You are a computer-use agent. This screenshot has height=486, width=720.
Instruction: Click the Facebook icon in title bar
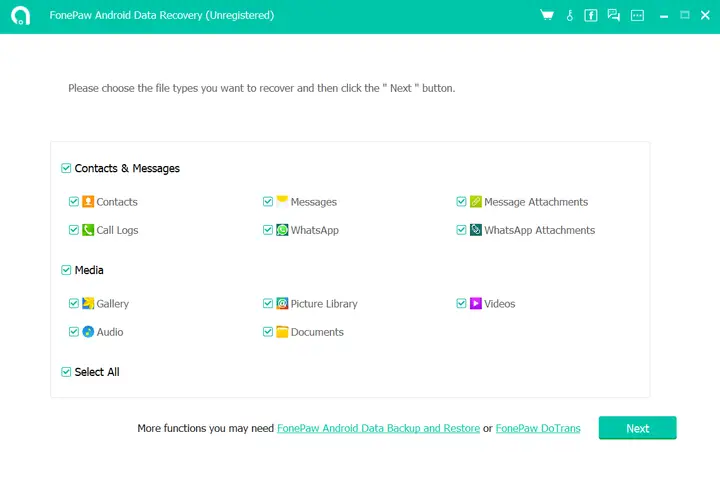(591, 15)
